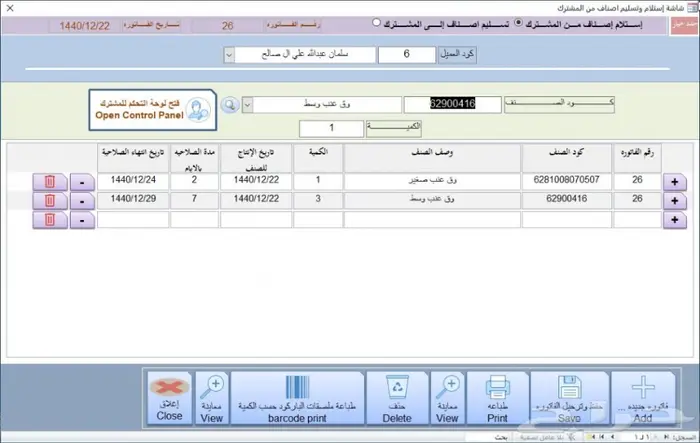
Task: Click the quantity field showing 1
Action: coord(331,129)
